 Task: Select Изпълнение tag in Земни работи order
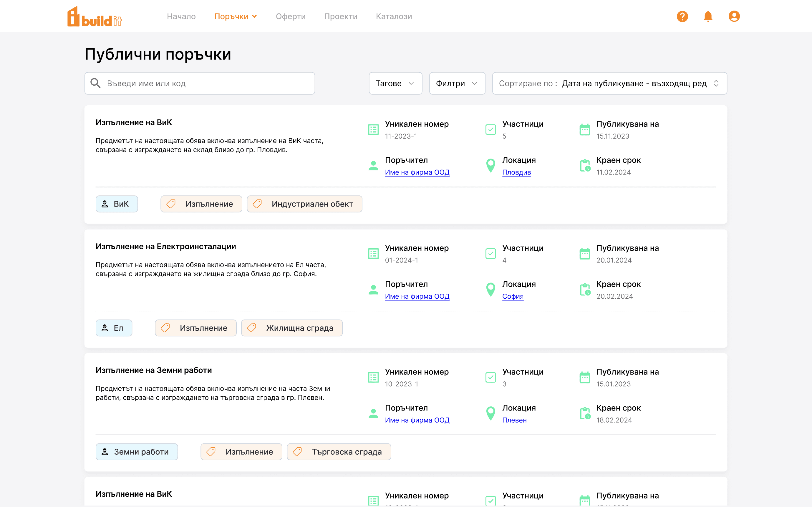[x=241, y=452]
